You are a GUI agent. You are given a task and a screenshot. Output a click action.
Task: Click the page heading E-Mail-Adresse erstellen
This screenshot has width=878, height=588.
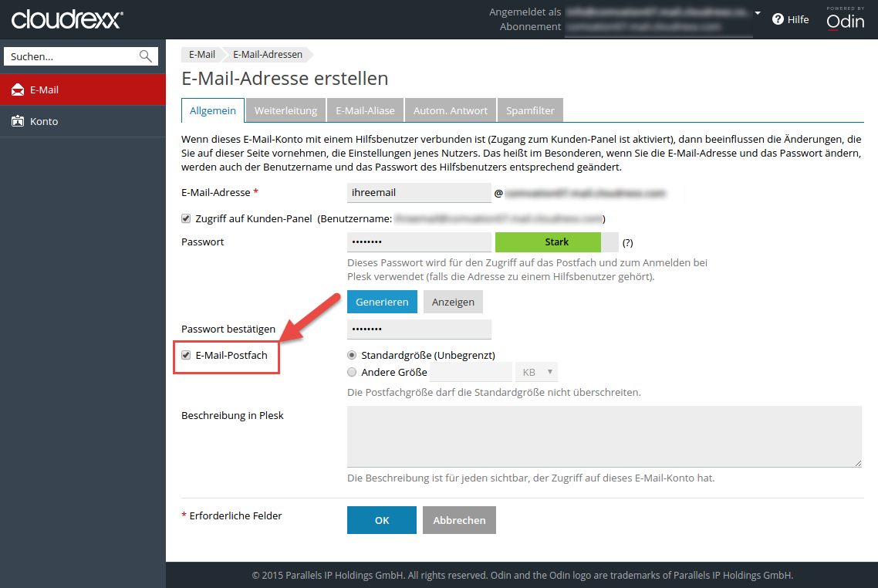(285, 78)
